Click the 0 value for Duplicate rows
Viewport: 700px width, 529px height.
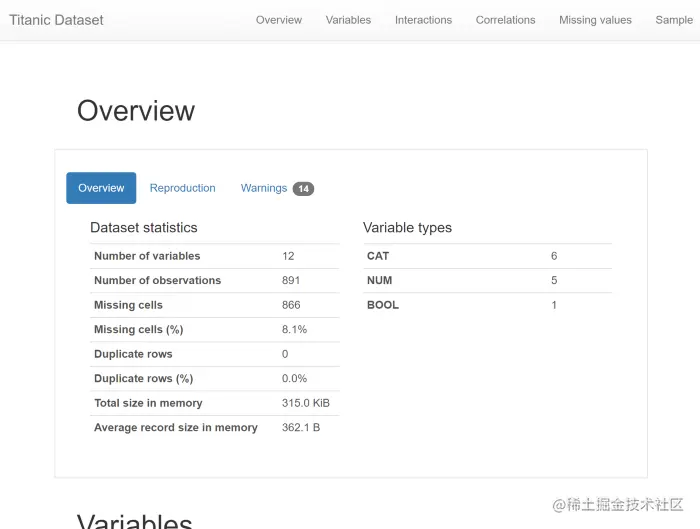tap(285, 354)
